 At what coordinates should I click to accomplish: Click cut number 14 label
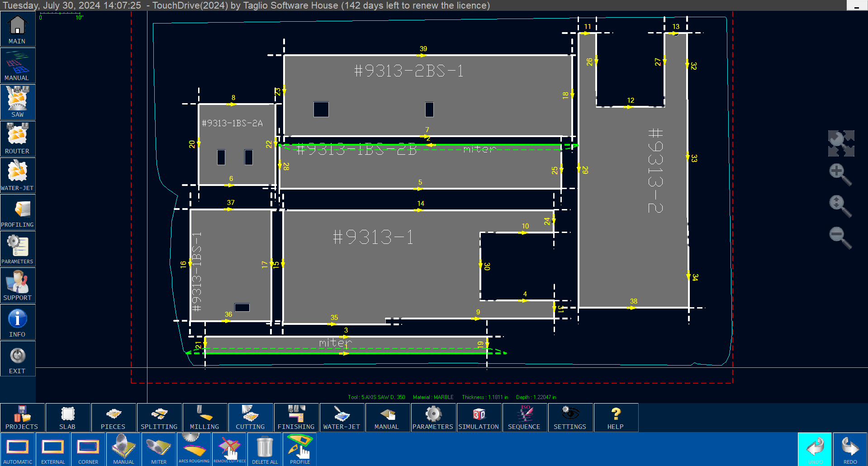(421, 204)
